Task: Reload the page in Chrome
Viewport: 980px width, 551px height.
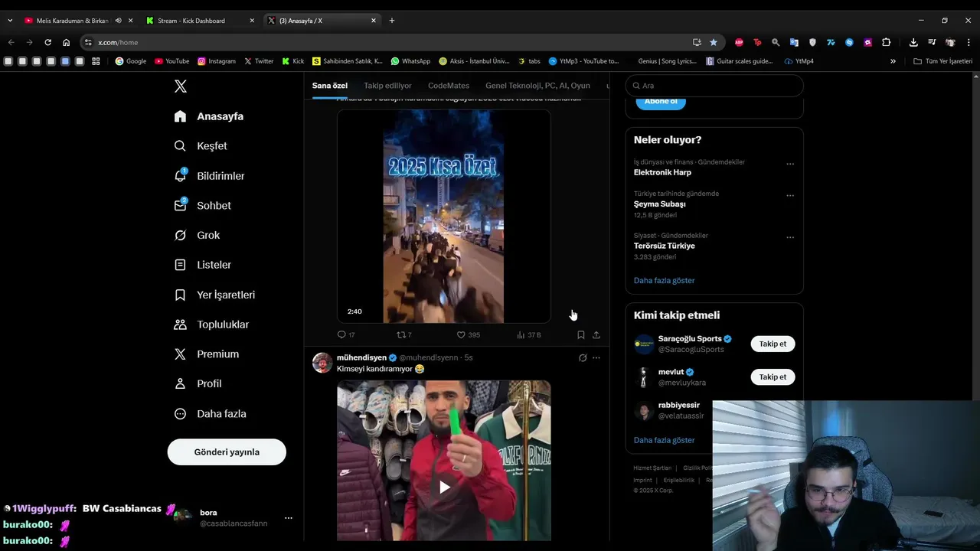Action: click(47, 42)
